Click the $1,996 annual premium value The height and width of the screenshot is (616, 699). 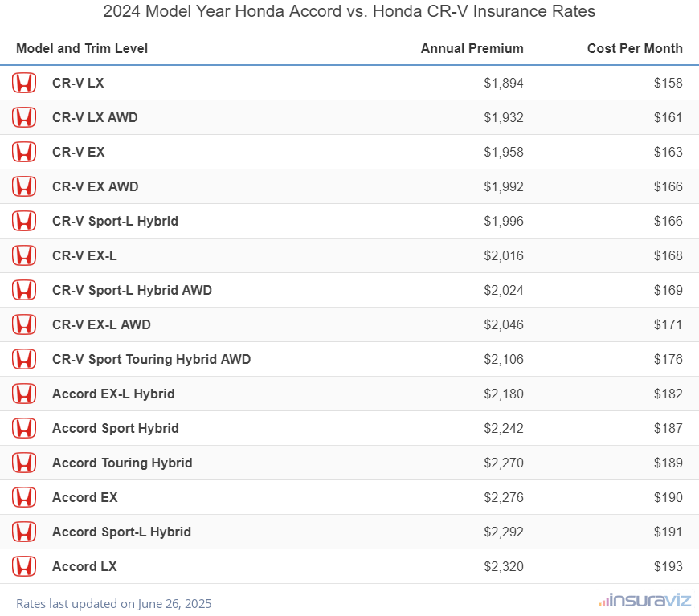504,221
